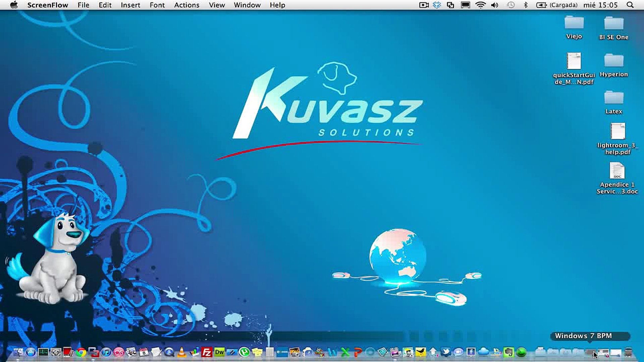Select the Hyperion folder
Image resolution: width=644 pixels, height=362 pixels.
614,65
